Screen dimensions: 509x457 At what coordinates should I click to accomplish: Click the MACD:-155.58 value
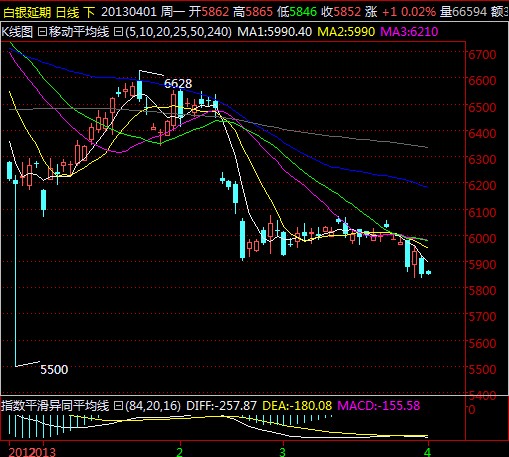(379, 406)
